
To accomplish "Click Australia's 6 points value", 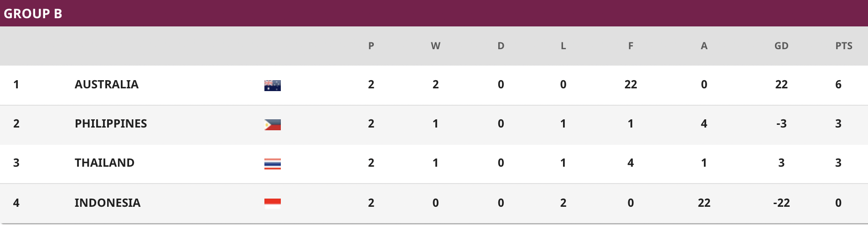I will [x=838, y=84].
